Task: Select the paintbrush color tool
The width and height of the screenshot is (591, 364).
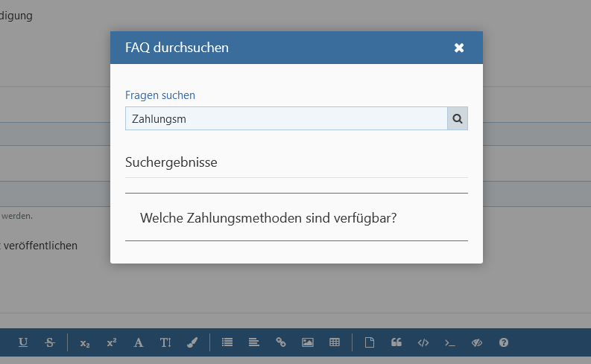Action: click(x=192, y=342)
